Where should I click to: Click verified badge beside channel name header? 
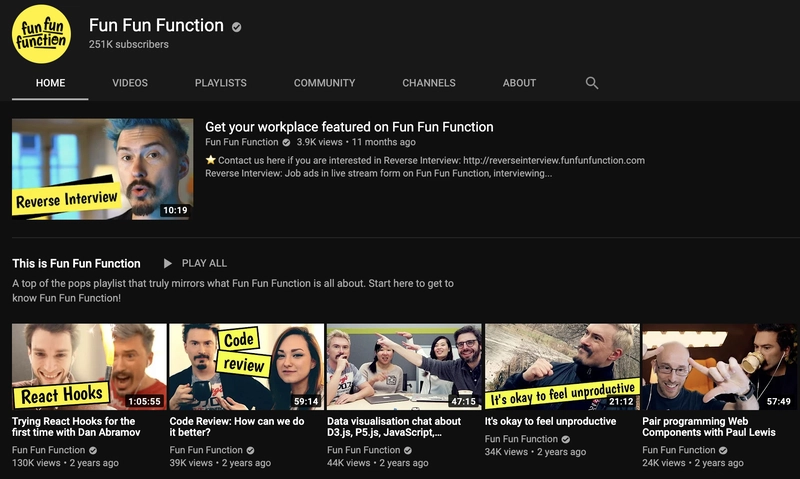[x=236, y=27]
